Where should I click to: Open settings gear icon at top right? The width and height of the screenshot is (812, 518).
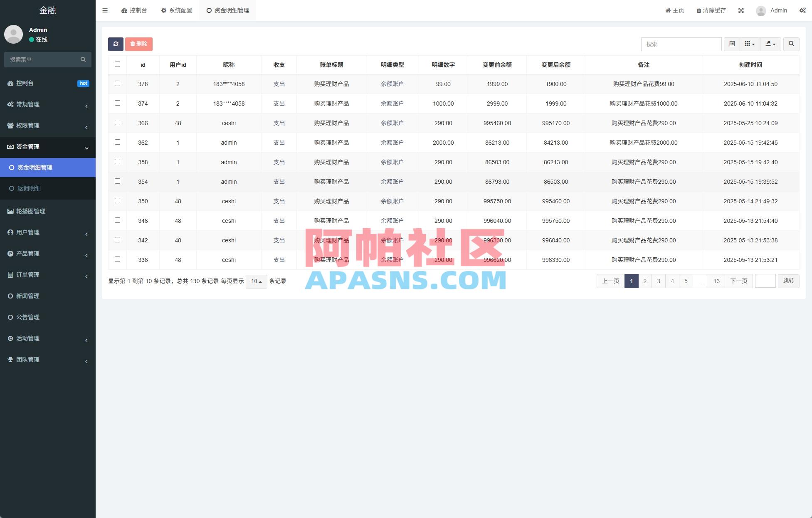click(x=803, y=10)
